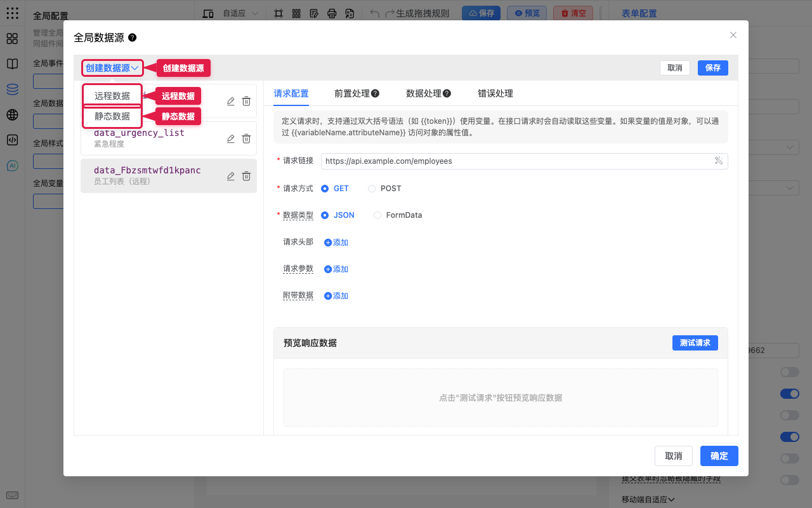
Task: Click the help icon next to 数据处理
Action: pyautogui.click(x=447, y=93)
